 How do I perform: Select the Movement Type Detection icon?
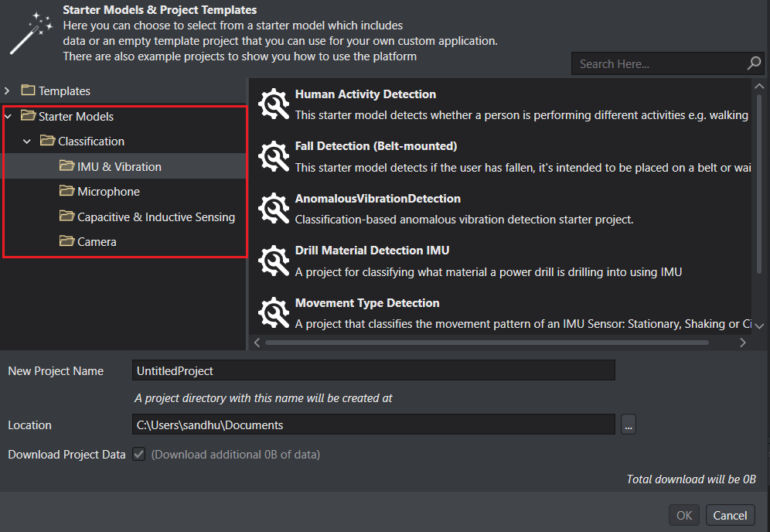click(x=274, y=312)
